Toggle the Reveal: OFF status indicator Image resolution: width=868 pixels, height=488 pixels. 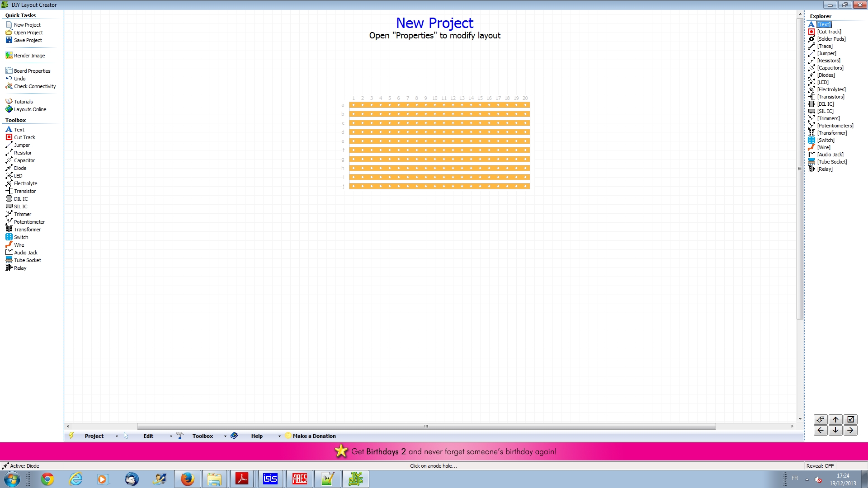pyautogui.click(x=820, y=466)
